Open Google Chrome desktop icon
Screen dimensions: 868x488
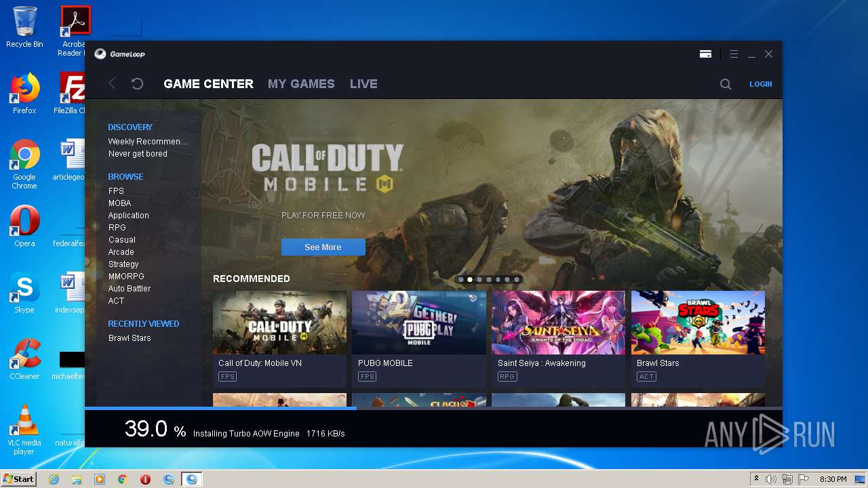24,164
